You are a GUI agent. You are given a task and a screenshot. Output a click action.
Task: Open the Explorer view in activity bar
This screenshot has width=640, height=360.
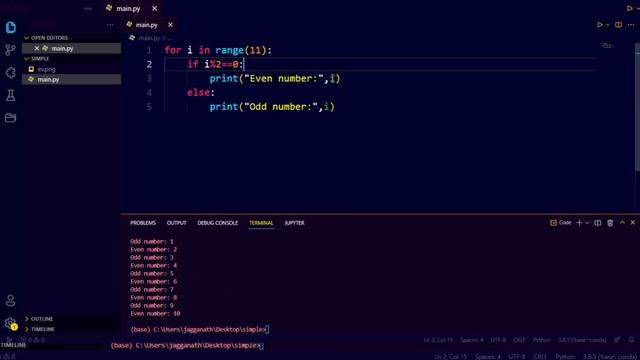click(x=11, y=27)
